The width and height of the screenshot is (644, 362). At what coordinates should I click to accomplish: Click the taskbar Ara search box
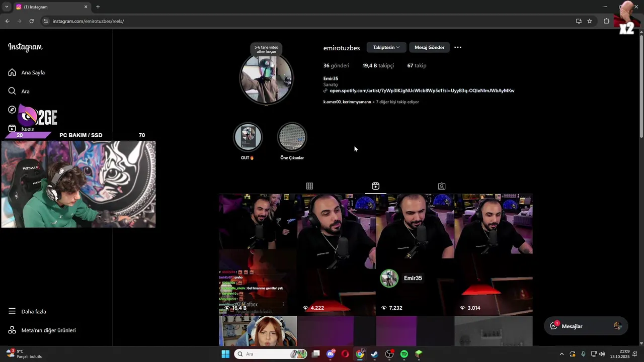(x=271, y=354)
